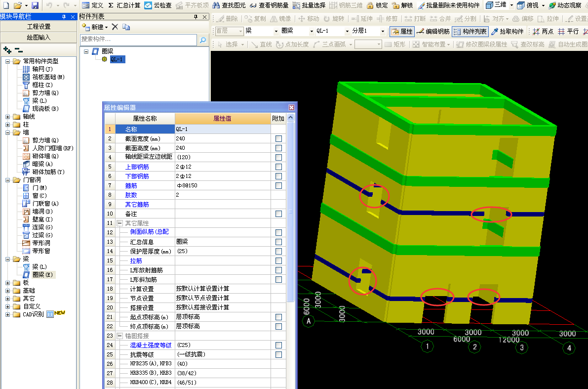
Task: Switch to 绘图输入 panel
Action: 38,38
